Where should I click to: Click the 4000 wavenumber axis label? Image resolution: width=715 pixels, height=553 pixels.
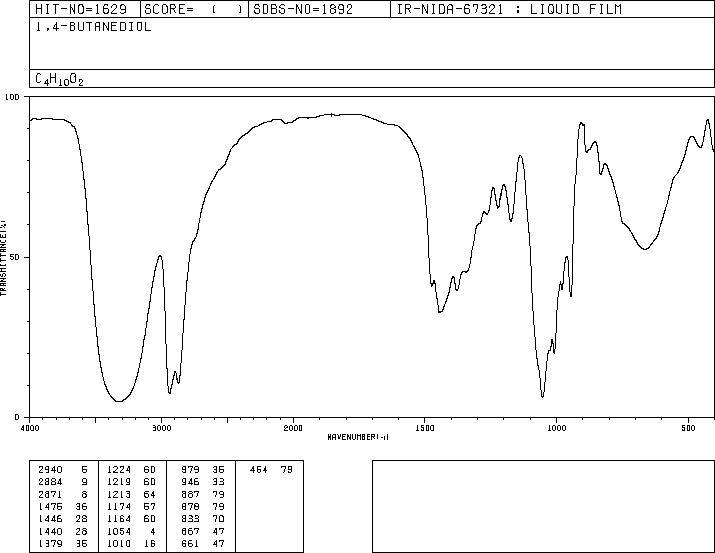click(x=30, y=428)
